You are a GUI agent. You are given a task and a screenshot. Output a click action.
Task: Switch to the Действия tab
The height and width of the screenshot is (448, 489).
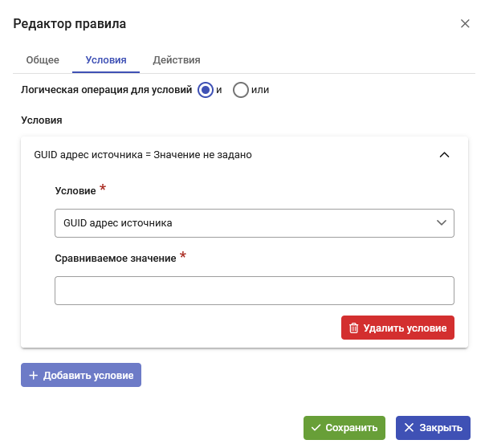(x=177, y=60)
